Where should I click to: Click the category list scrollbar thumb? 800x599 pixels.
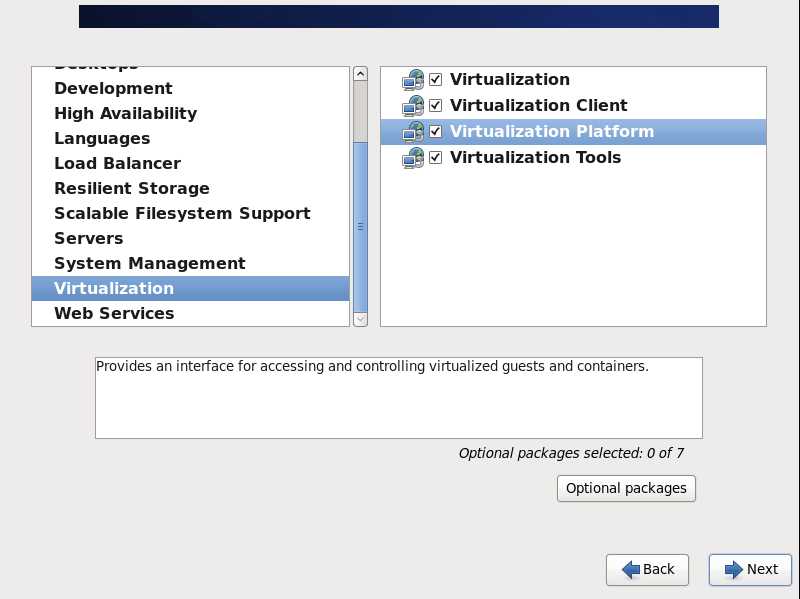coord(360,225)
